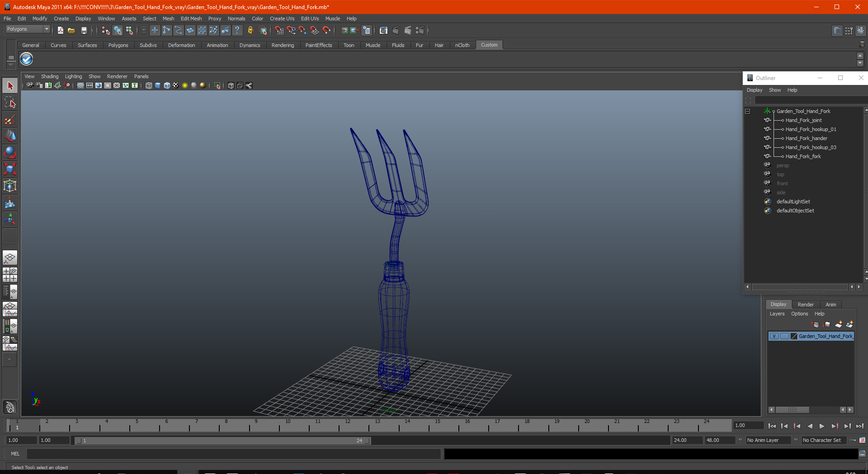Switch to the Custom shelf tab
Viewport: 868px width, 474px height.
489,45
